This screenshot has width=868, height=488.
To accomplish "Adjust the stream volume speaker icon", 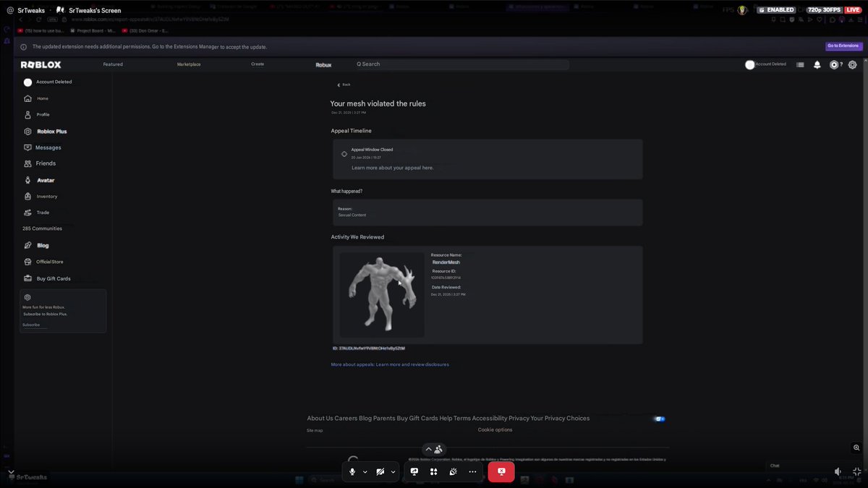I will pos(838,471).
